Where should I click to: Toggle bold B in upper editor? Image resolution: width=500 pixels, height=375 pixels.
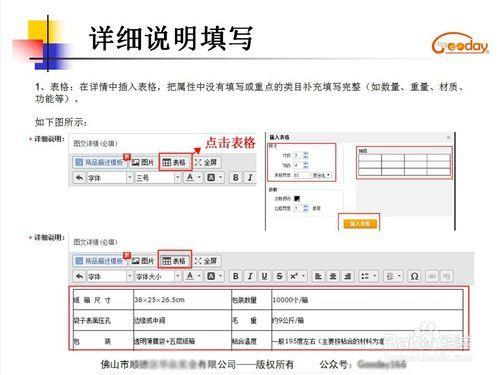236,178
